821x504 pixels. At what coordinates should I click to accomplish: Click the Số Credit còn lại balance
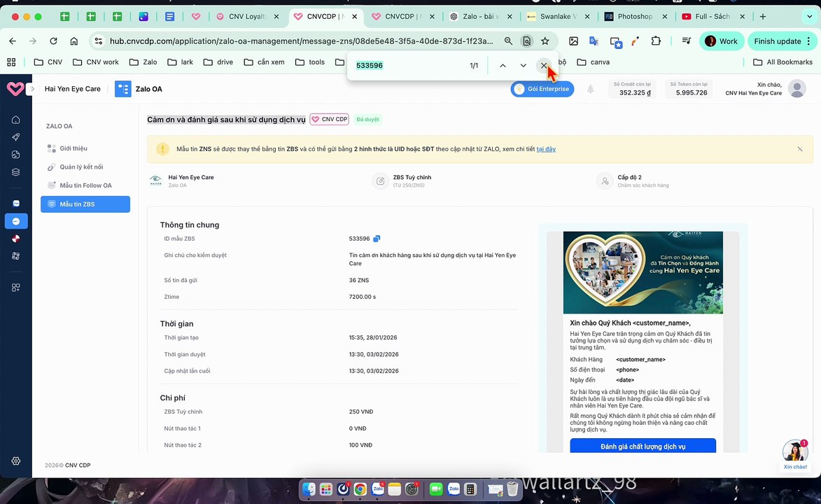[633, 89]
